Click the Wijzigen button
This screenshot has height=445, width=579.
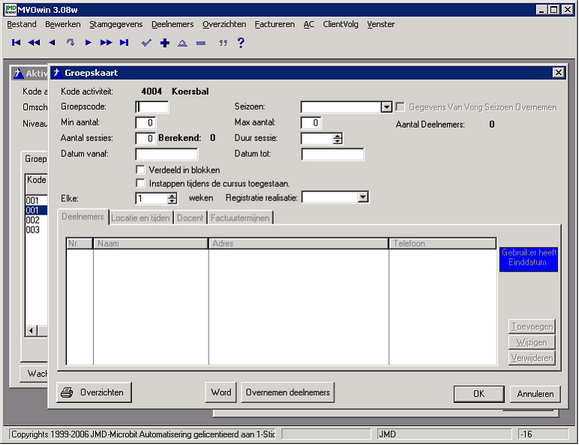pos(532,342)
